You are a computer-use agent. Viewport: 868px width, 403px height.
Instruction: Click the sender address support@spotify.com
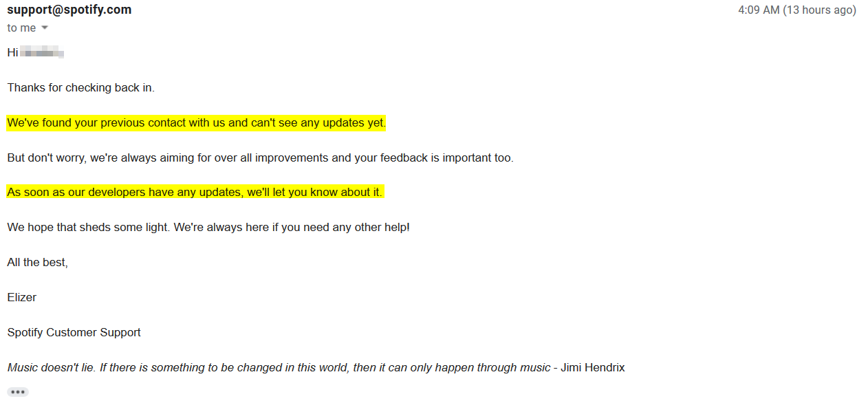click(x=69, y=10)
